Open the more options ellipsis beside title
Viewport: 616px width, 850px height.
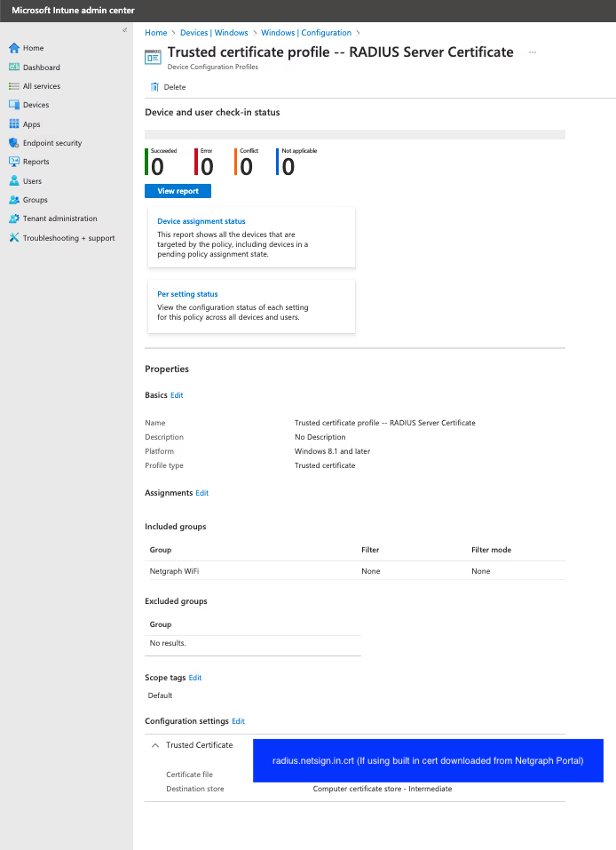pos(533,52)
